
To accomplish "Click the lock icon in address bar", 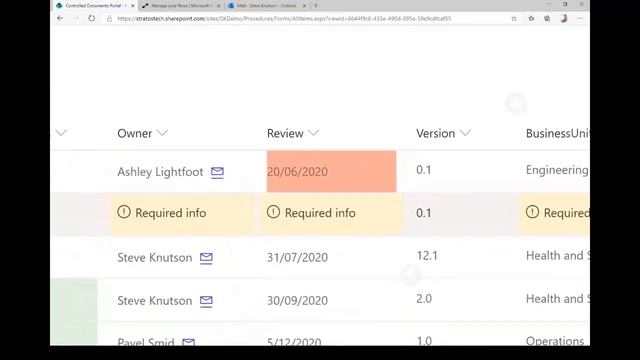I will coord(109,18).
